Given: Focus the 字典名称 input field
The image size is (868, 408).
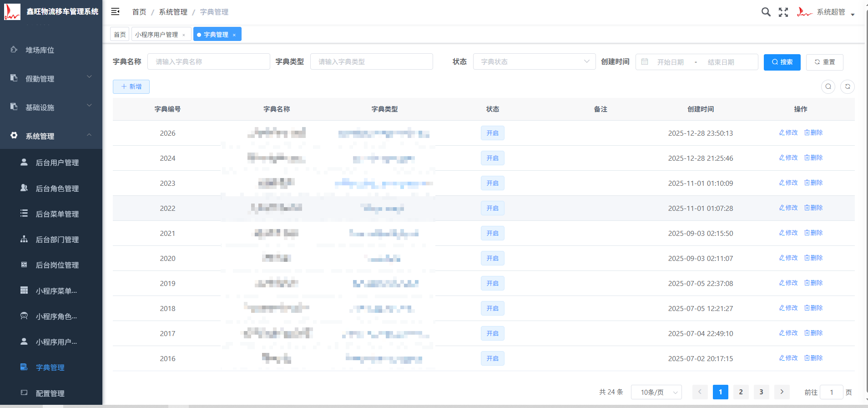Looking at the screenshot, I should click(x=209, y=61).
